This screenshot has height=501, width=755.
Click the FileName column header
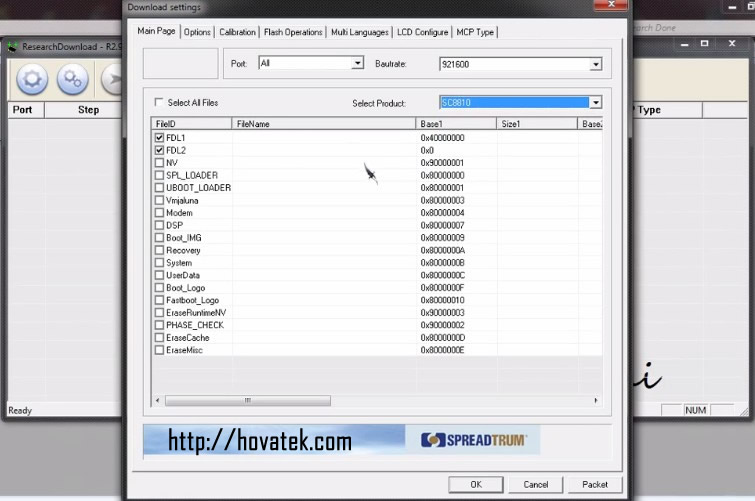[x=323, y=123]
